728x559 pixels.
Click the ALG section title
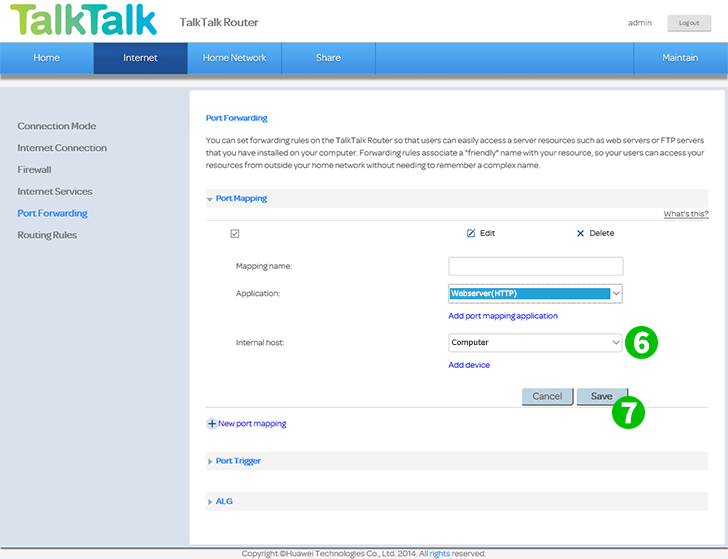pyautogui.click(x=224, y=501)
